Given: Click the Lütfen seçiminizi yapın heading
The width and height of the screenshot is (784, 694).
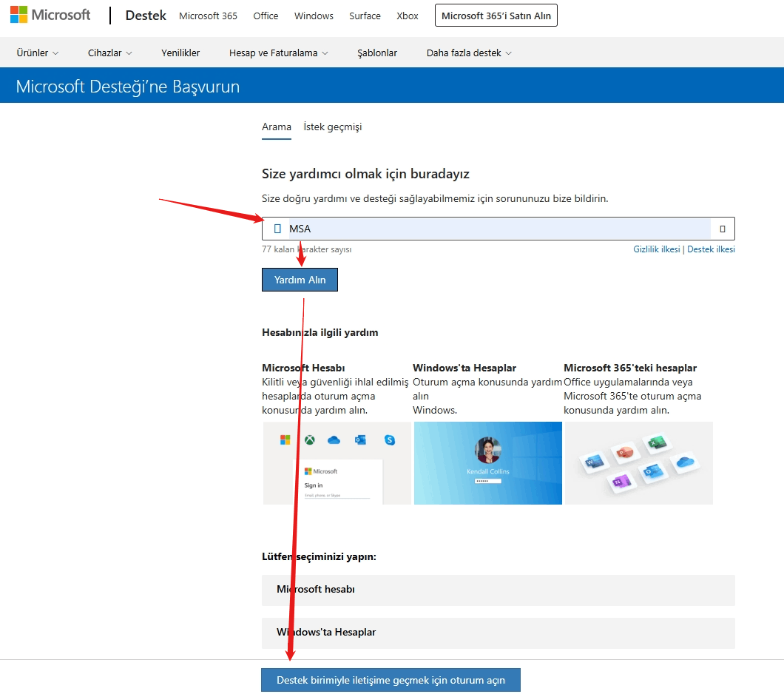Looking at the screenshot, I should pos(319,556).
